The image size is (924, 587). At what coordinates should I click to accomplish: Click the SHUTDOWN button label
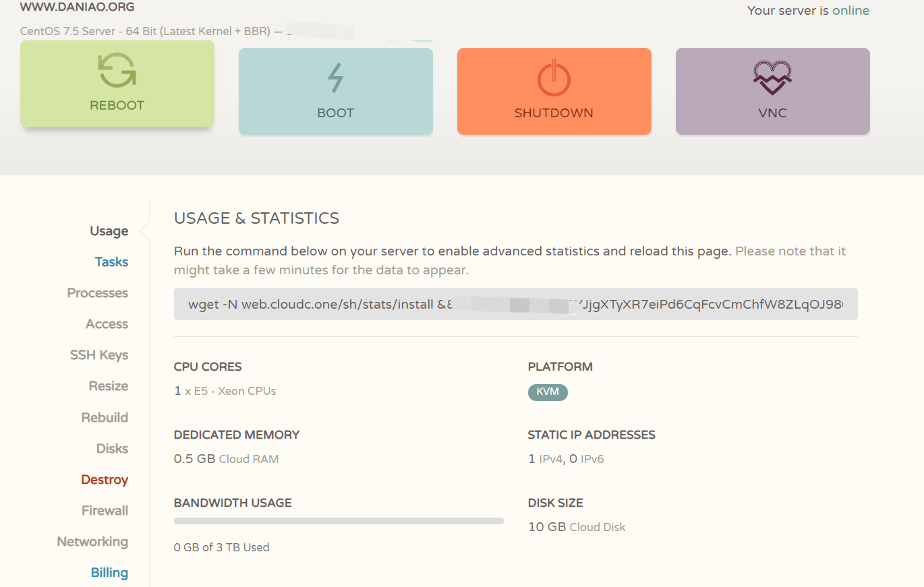point(554,113)
